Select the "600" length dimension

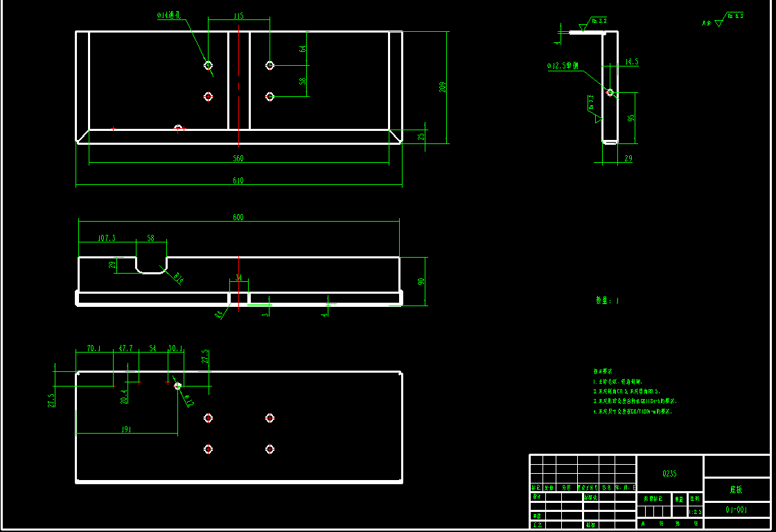pos(238,218)
